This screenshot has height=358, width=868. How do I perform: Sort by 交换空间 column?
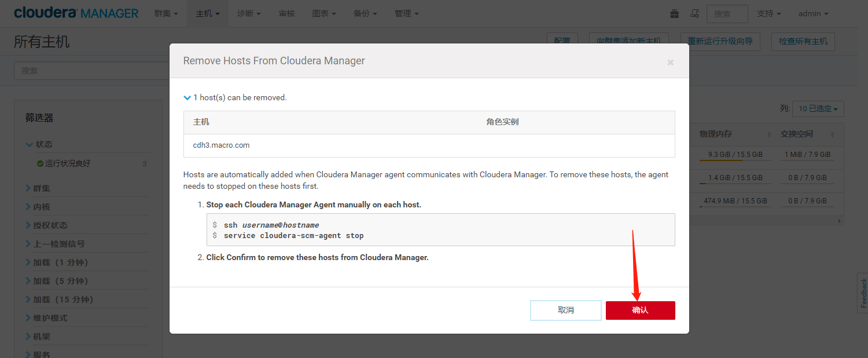pyautogui.click(x=807, y=134)
